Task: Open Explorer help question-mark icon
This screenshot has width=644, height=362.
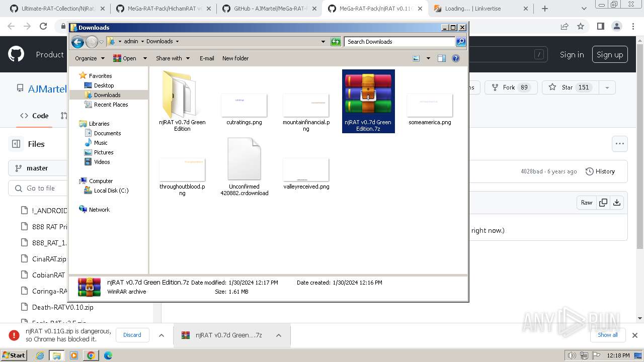Action: click(456, 58)
